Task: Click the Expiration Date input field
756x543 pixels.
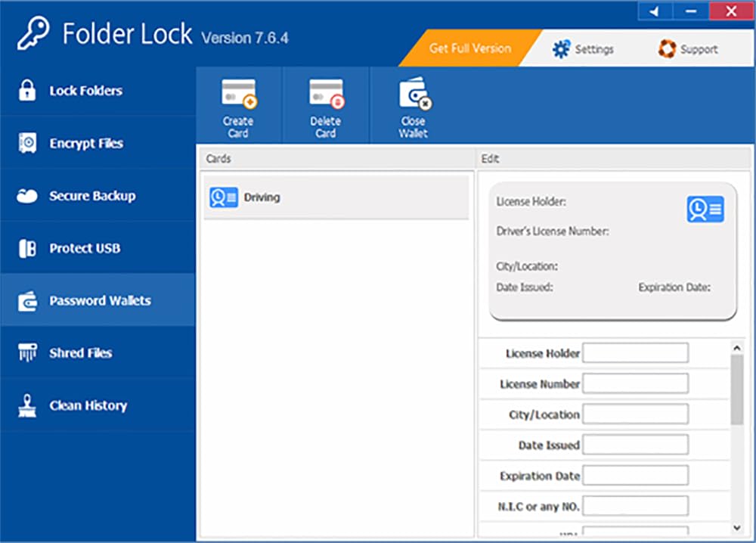Action: 635,476
